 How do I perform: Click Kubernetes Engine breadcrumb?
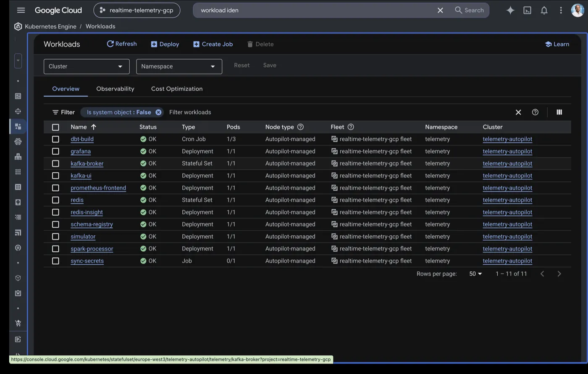tap(50, 26)
